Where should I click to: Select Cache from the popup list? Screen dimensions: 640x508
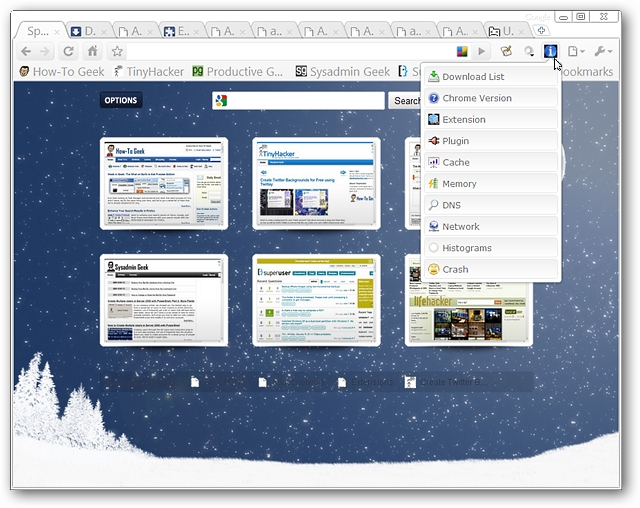[491, 162]
